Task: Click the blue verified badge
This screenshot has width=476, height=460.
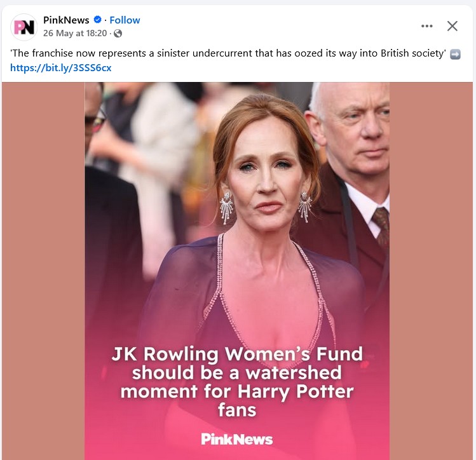Action: click(x=97, y=20)
